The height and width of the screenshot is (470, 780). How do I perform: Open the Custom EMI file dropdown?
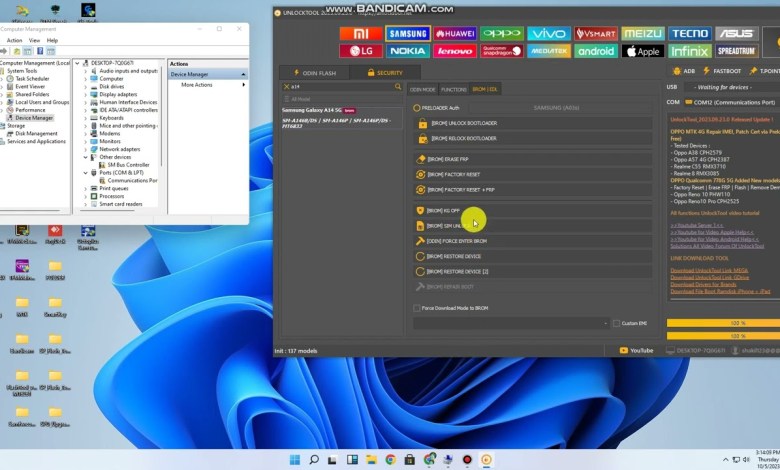point(511,323)
